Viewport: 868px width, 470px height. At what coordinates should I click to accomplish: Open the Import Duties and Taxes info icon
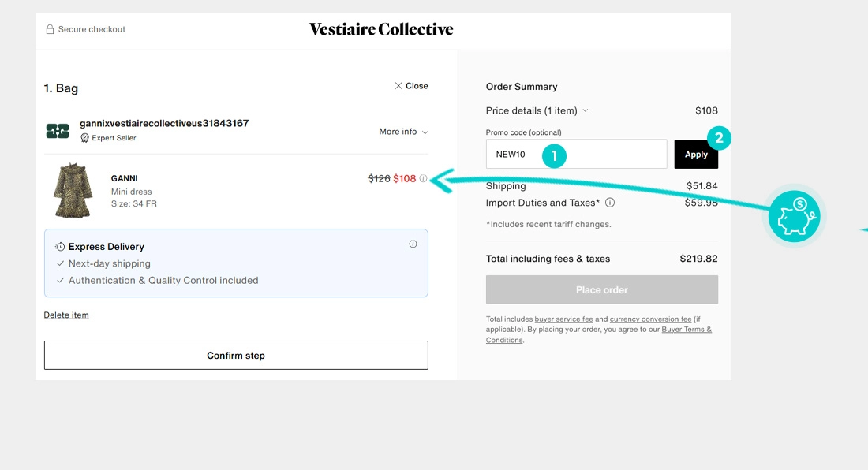[x=610, y=203]
